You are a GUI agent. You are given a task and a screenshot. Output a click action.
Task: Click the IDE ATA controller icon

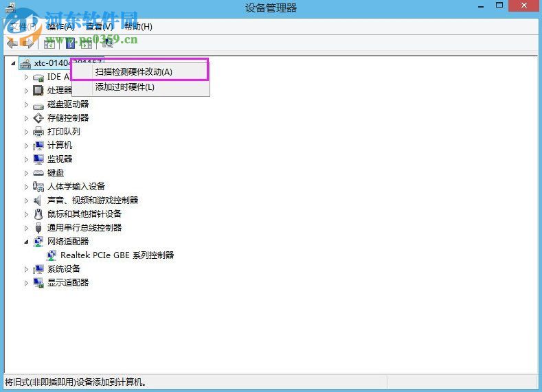38,78
